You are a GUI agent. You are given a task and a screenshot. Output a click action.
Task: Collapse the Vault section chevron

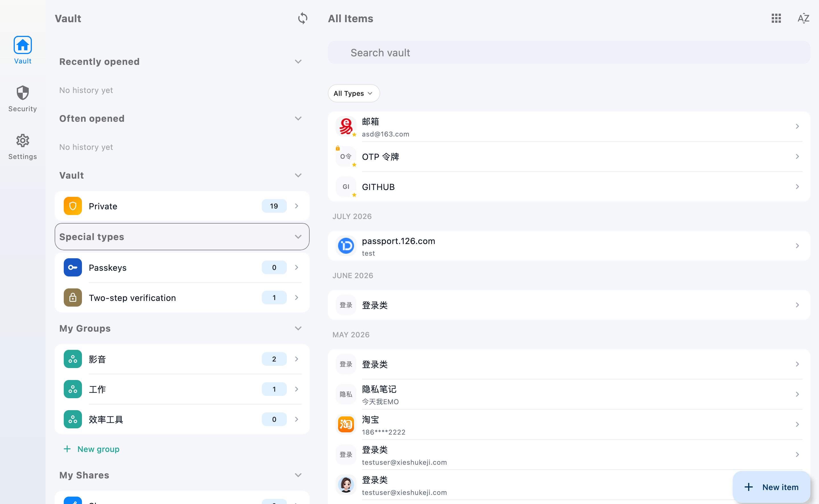click(x=298, y=175)
